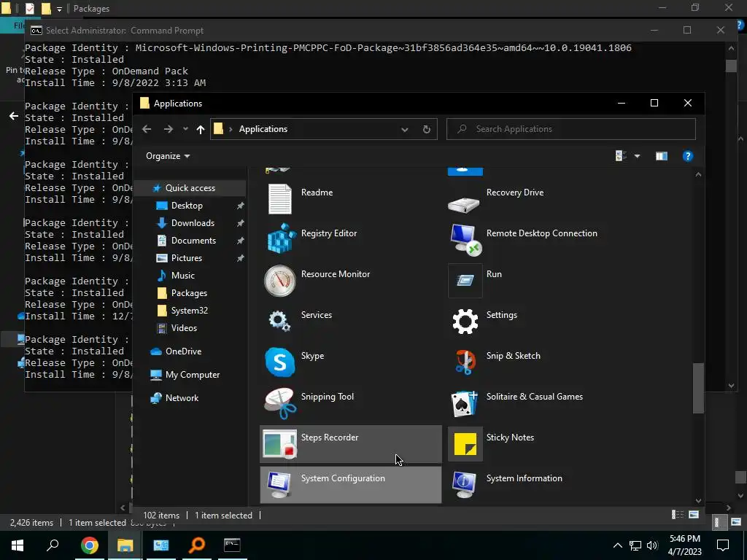747x560 pixels.
Task: Open Google Chrome from the taskbar
Action: 89,545
